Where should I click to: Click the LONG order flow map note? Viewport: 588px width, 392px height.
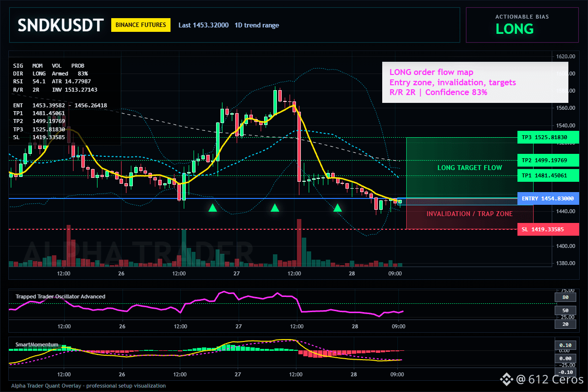[x=431, y=73]
